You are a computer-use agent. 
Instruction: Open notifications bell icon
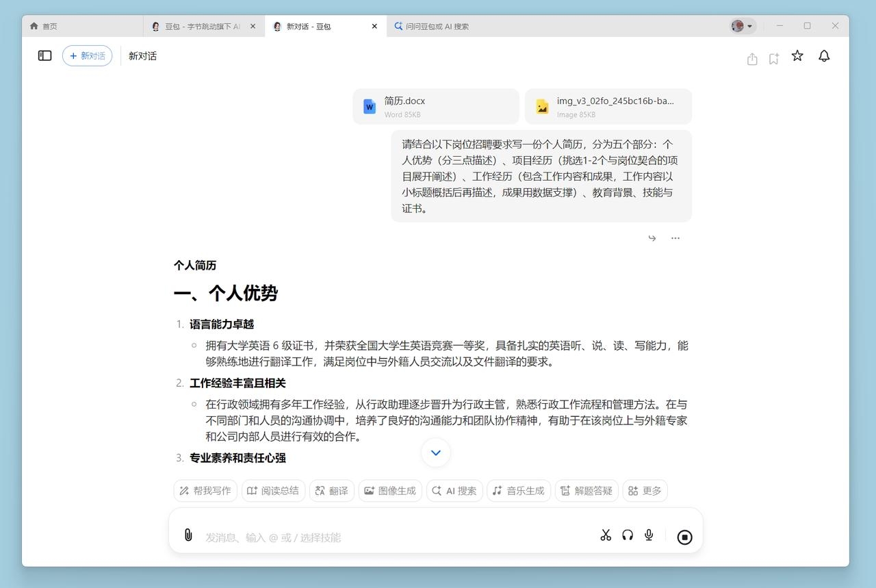point(824,56)
